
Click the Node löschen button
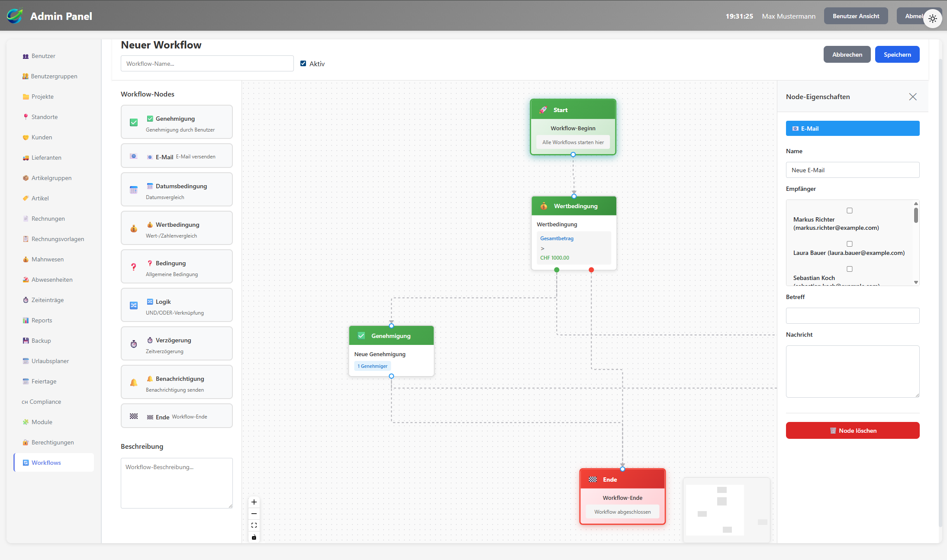pos(852,430)
